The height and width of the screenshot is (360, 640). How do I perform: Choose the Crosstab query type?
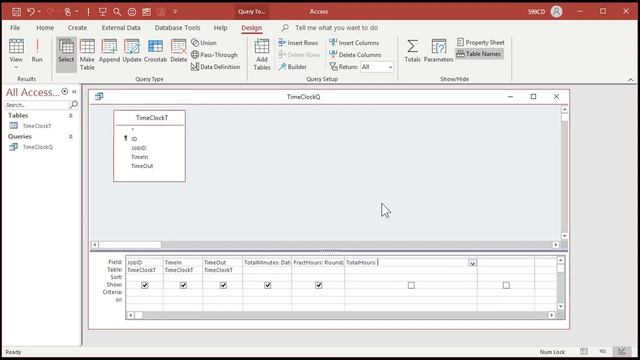[156, 51]
